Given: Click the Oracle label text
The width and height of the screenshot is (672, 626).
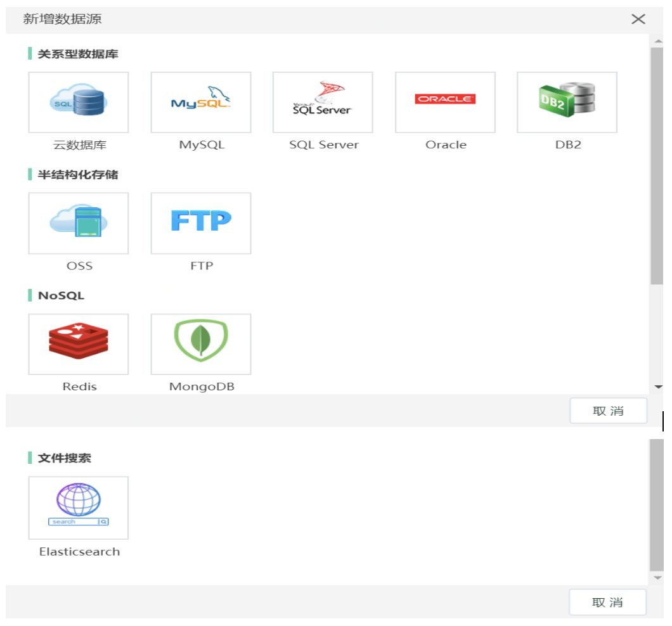Looking at the screenshot, I should click(x=446, y=145).
